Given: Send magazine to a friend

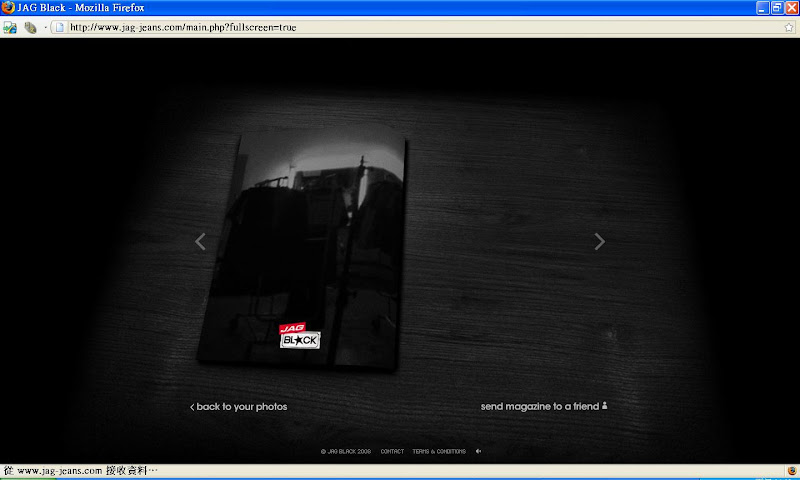Looking at the screenshot, I should (x=544, y=406).
